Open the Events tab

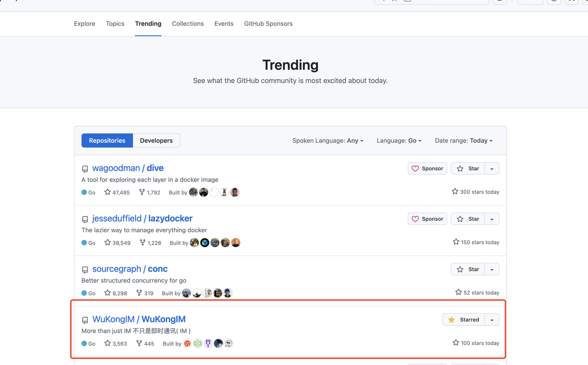pos(224,23)
